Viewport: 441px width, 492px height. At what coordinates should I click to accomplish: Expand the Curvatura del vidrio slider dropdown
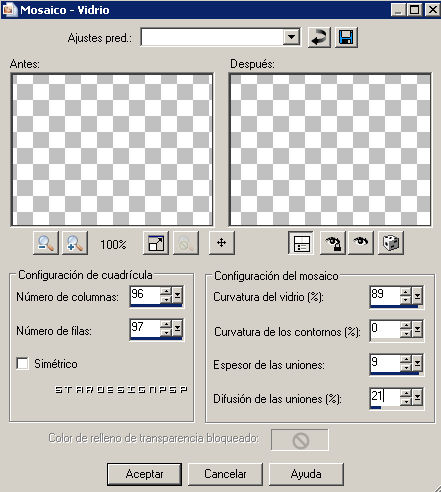coord(417,295)
